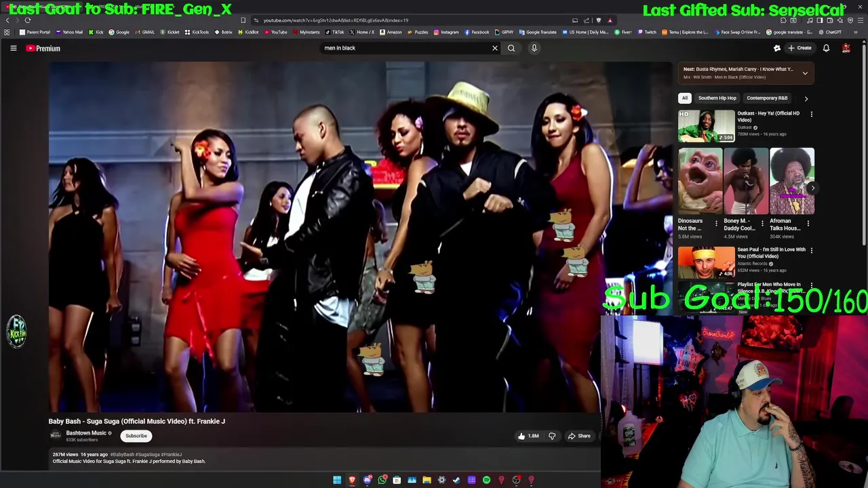
Task: Share the Suga Suga video
Action: click(x=580, y=436)
